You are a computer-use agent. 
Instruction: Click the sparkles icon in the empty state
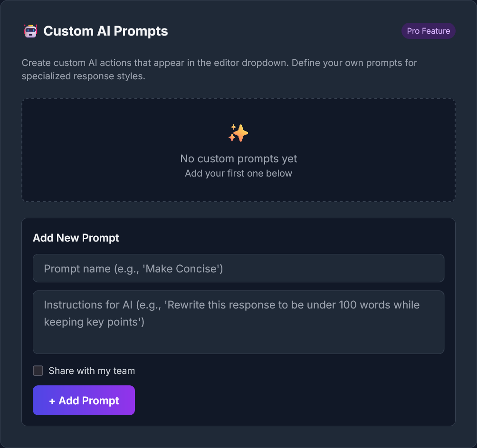[x=238, y=133]
